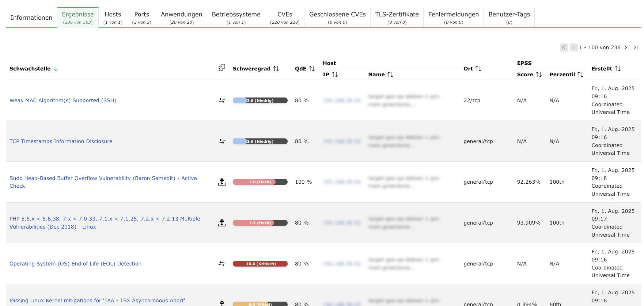Image resolution: width=644 pixels, height=306 pixels.
Task: Open the TLS-Zertifikate tab
Action: click(397, 18)
